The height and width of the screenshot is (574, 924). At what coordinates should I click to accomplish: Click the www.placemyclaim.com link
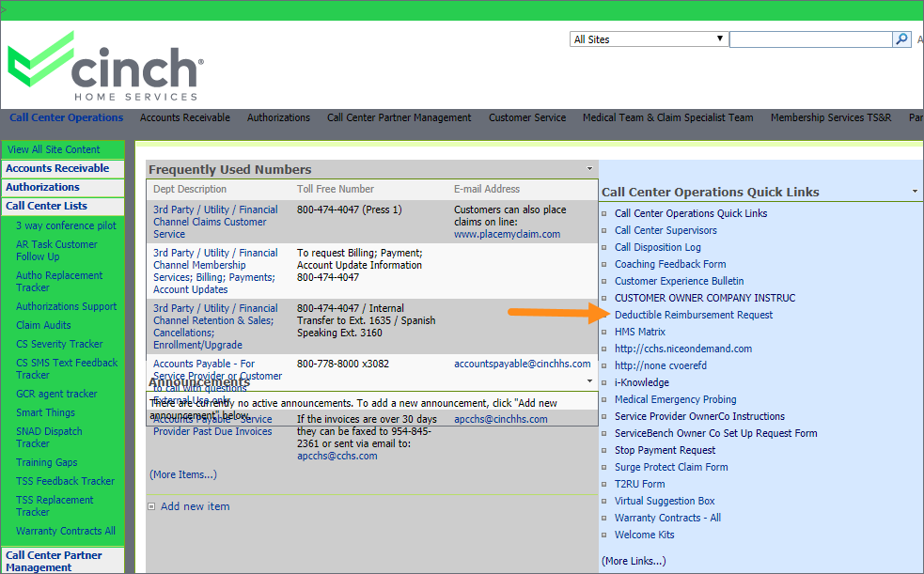pyautogui.click(x=507, y=234)
